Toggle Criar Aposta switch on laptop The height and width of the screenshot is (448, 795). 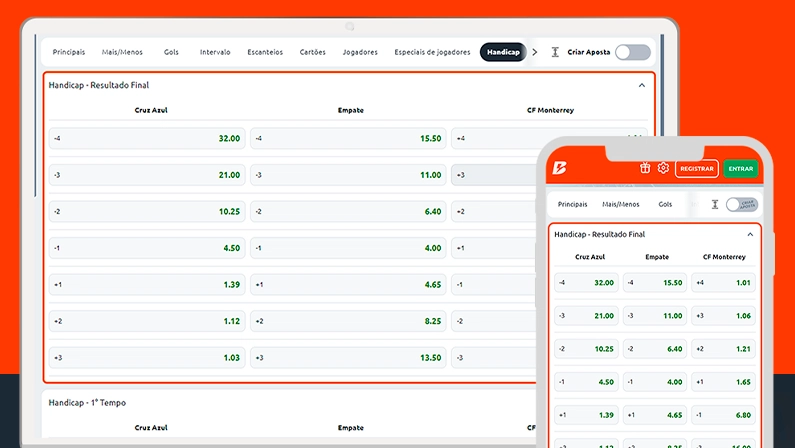point(633,52)
